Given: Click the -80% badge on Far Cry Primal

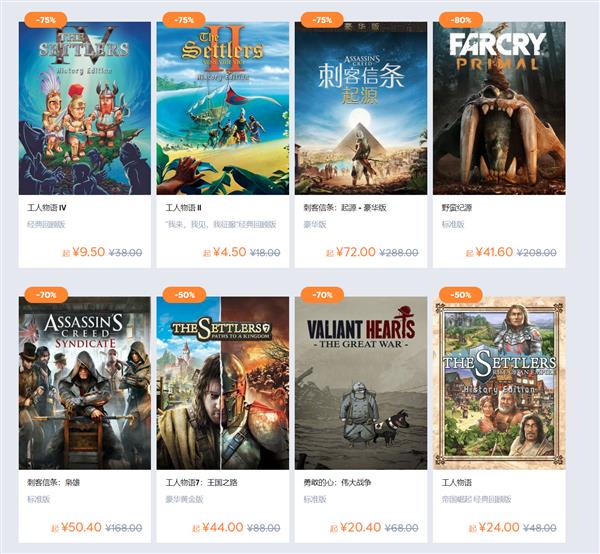Looking at the screenshot, I should pyautogui.click(x=461, y=20).
